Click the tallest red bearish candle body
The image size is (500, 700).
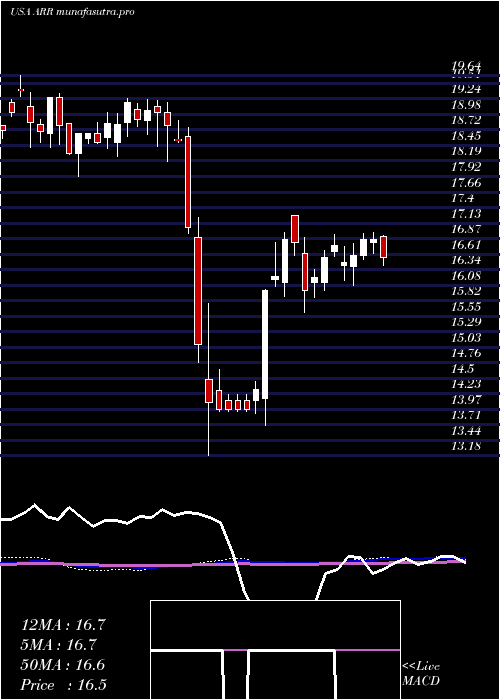198,291
